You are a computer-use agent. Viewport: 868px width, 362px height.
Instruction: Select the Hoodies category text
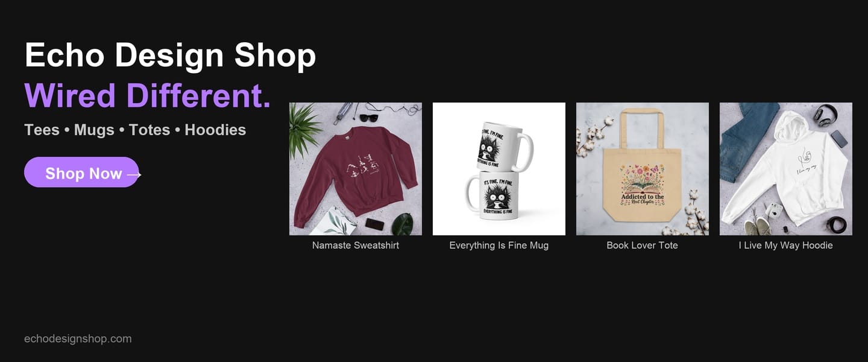click(x=215, y=130)
